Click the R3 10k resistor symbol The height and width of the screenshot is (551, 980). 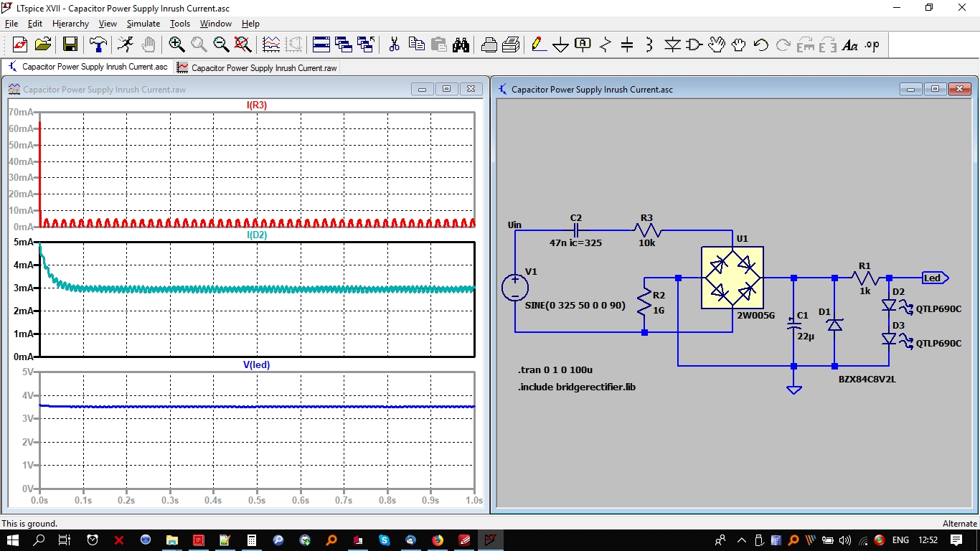click(647, 231)
